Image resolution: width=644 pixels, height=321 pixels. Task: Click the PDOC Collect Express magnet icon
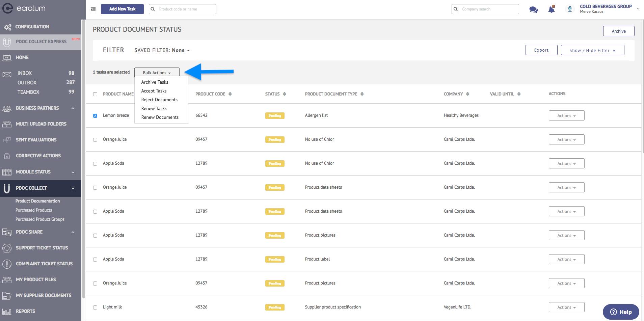[7, 42]
